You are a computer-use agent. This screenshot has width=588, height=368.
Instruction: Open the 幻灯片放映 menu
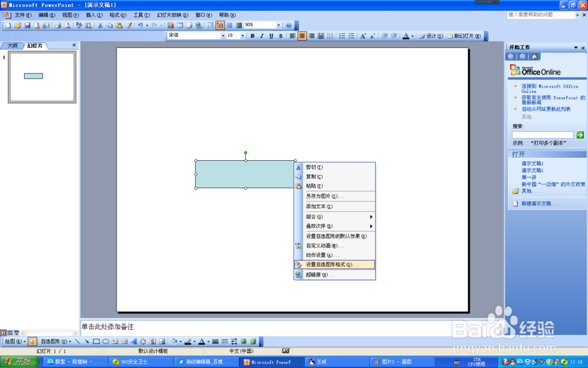click(172, 15)
